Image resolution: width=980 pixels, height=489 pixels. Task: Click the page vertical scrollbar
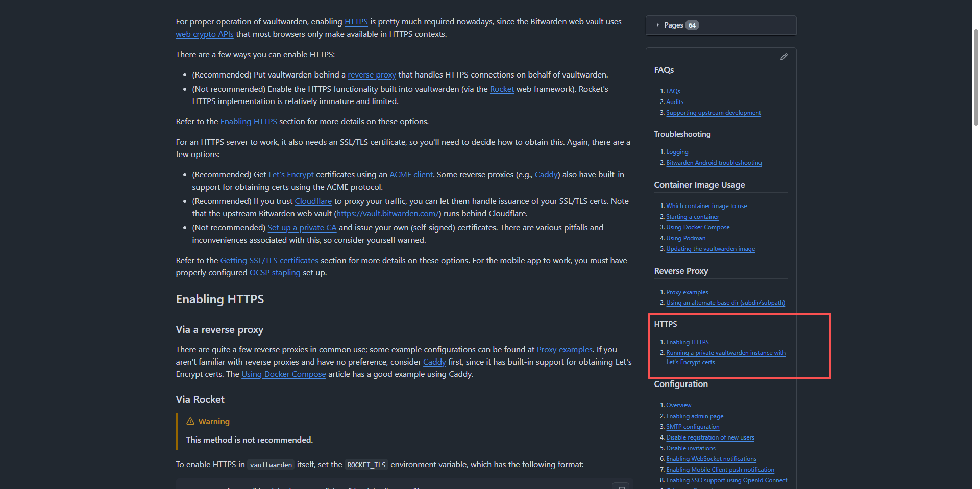click(975, 76)
